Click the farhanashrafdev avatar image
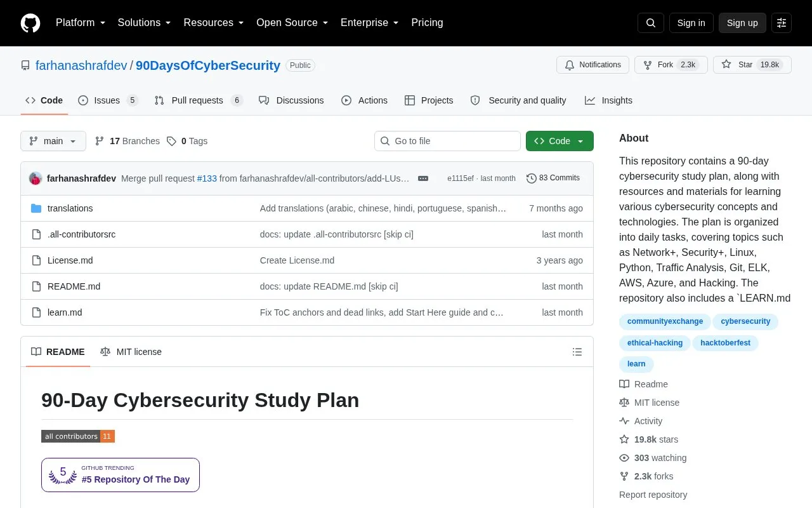This screenshot has height=508, width=812. click(36, 178)
